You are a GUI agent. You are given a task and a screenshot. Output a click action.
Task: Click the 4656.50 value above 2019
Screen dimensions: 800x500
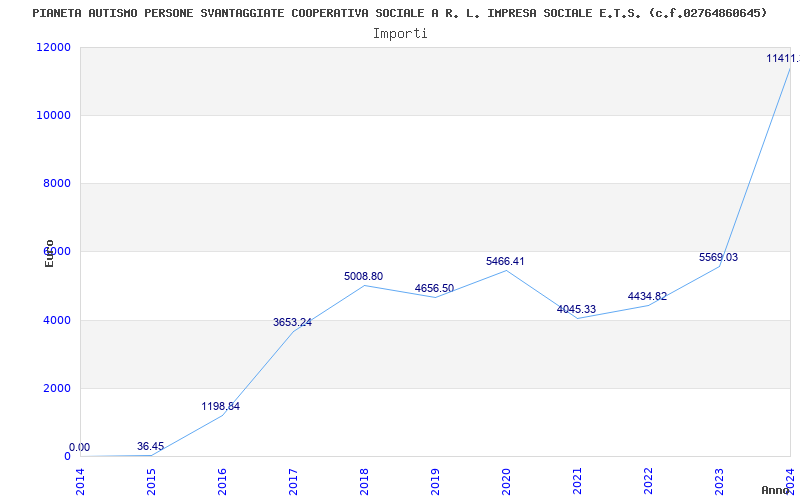(x=434, y=289)
